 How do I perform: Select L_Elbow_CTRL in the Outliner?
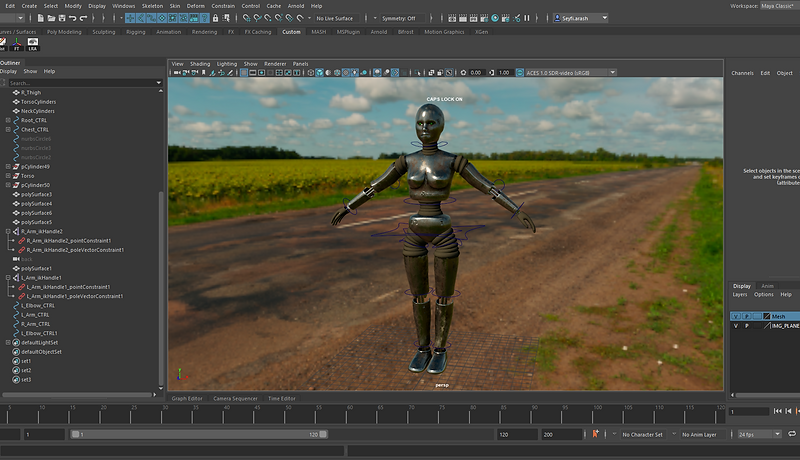coord(38,305)
